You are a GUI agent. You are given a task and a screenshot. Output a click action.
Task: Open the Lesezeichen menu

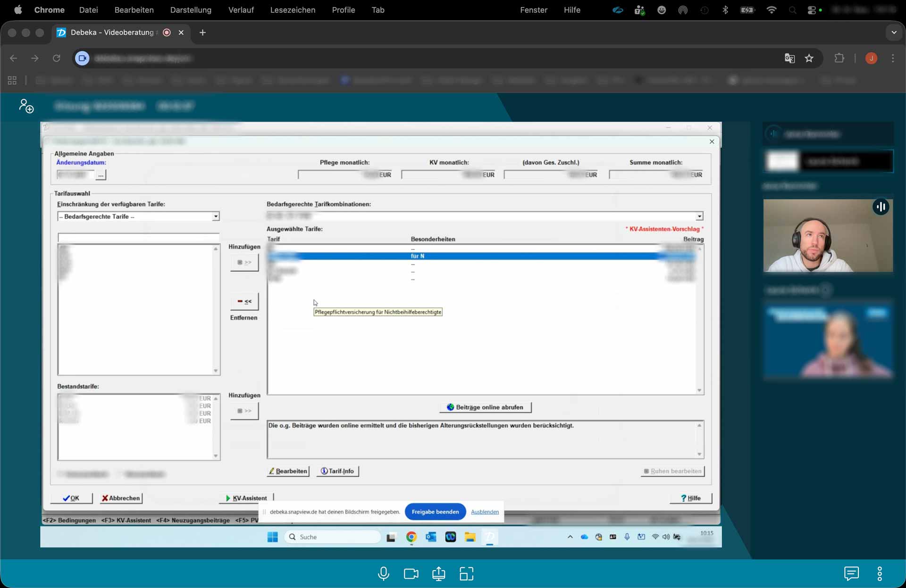pos(293,10)
